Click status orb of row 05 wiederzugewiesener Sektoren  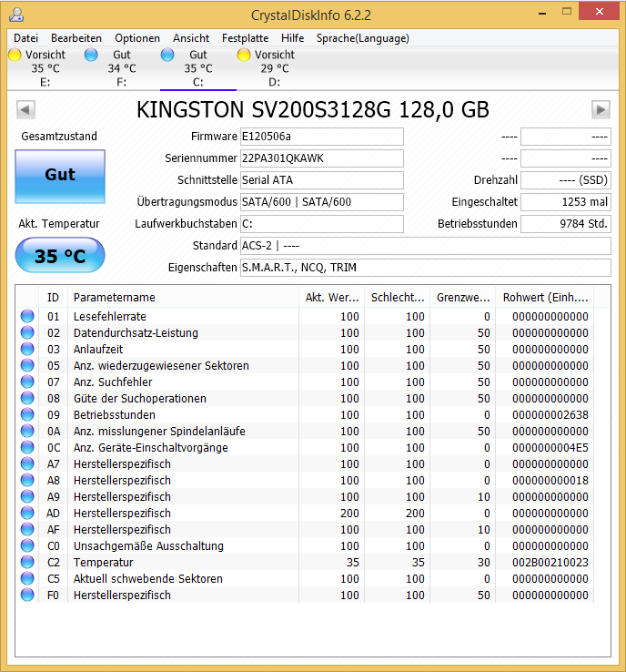click(27, 365)
